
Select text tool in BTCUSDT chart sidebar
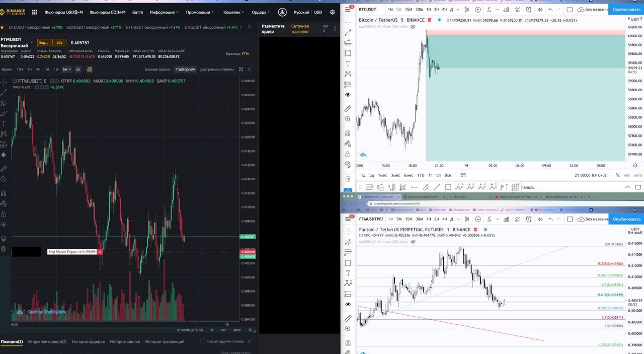348,63
